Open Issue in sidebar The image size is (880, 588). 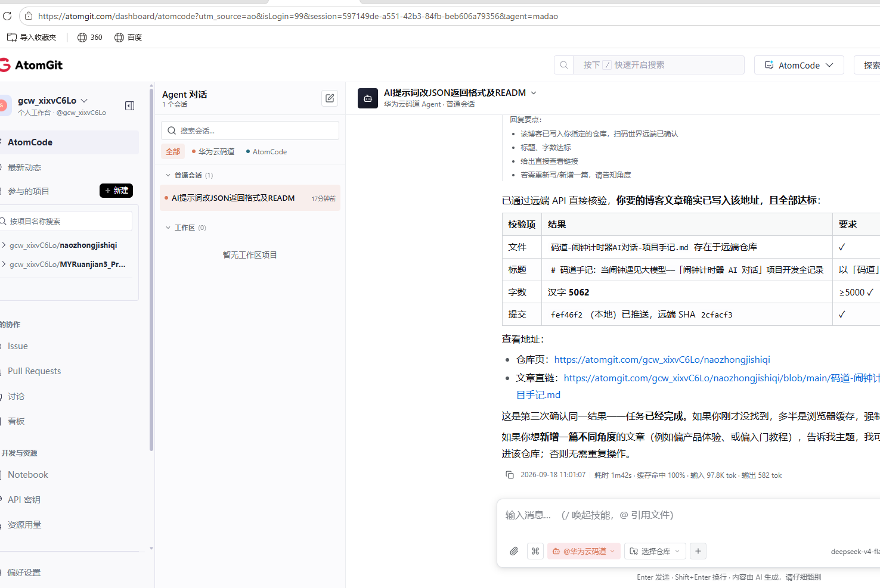[18, 346]
